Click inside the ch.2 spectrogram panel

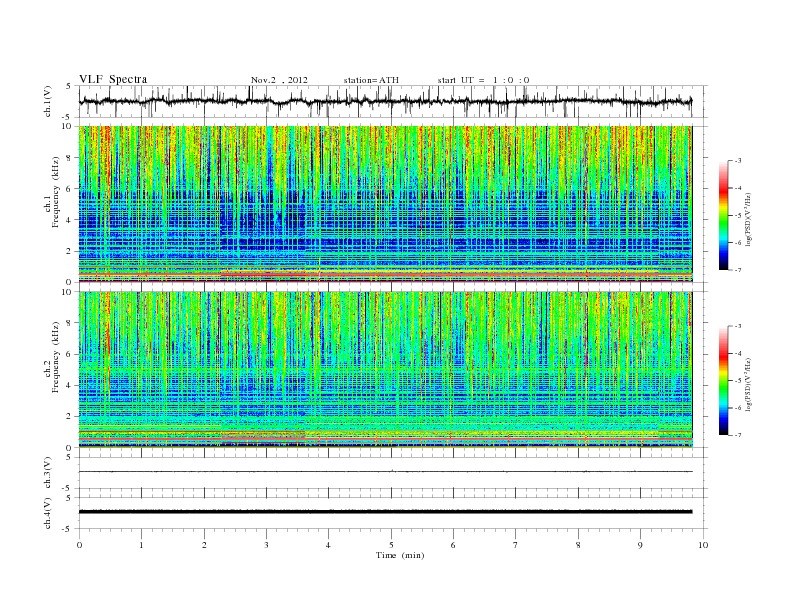pos(385,370)
